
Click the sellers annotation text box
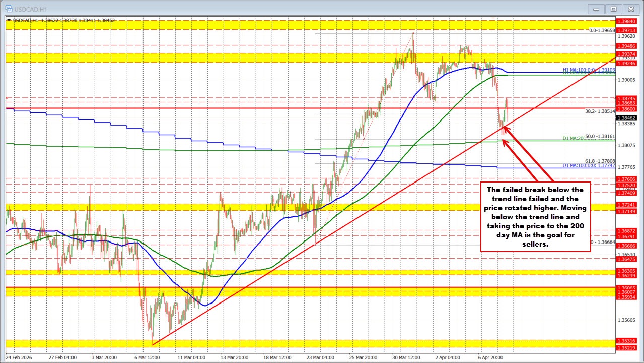[x=535, y=217]
